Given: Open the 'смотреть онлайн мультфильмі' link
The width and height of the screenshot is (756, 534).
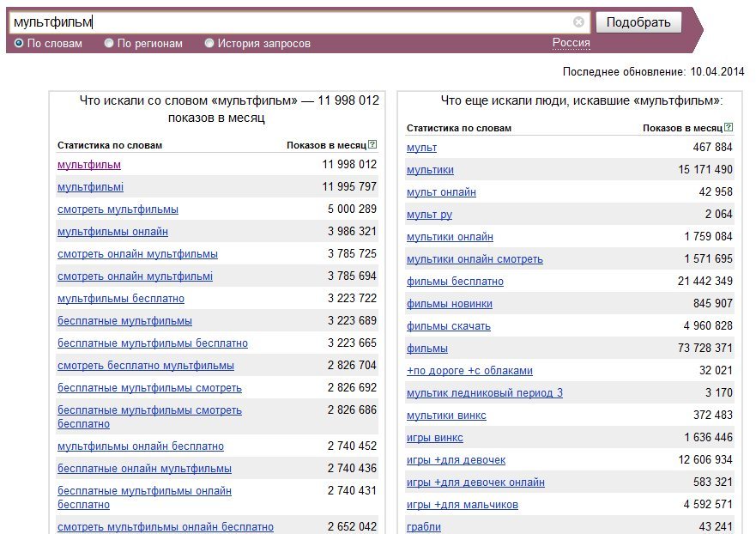Looking at the screenshot, I should [135, 276].
